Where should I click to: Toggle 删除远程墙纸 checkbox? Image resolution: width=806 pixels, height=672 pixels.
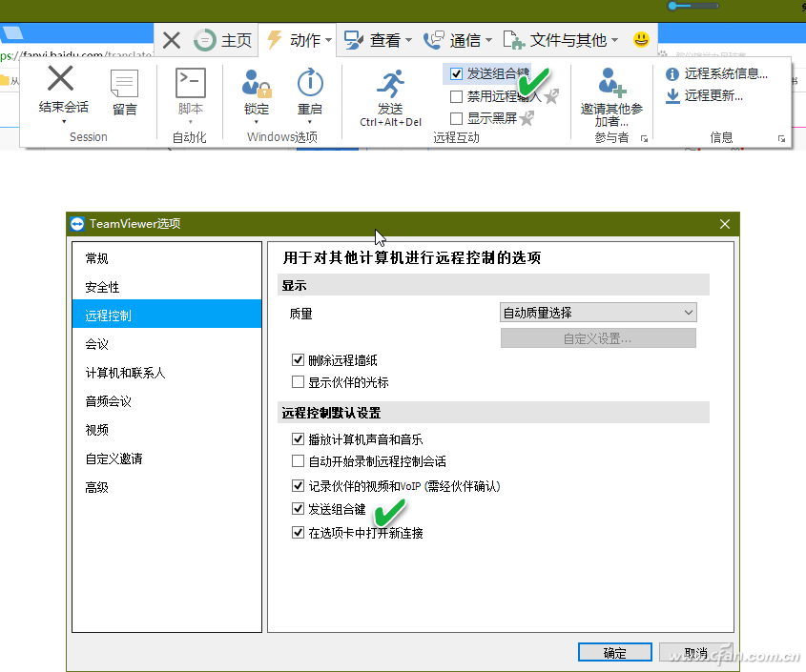[x=298, y=359]
